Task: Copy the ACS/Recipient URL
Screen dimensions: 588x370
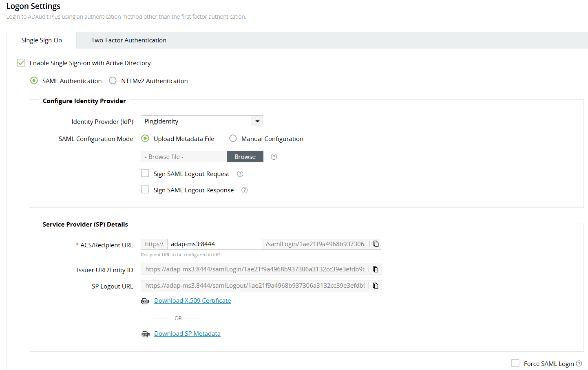Action: 376,243
